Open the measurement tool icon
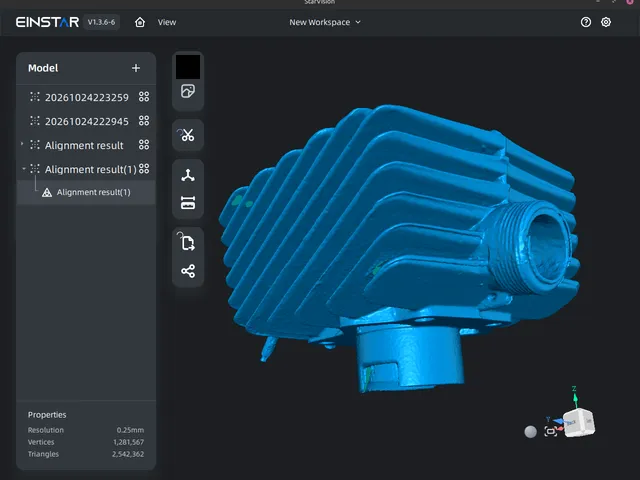 tap(188, 202)
